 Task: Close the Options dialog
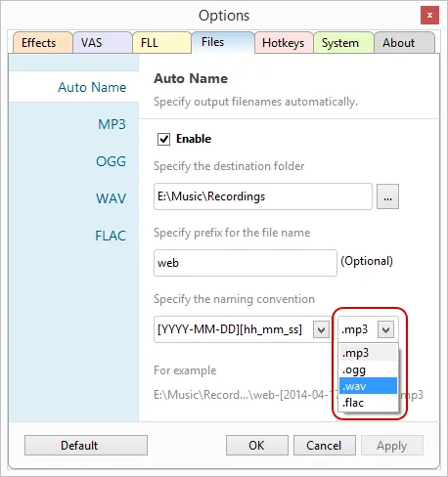click(x=429, y=16)
